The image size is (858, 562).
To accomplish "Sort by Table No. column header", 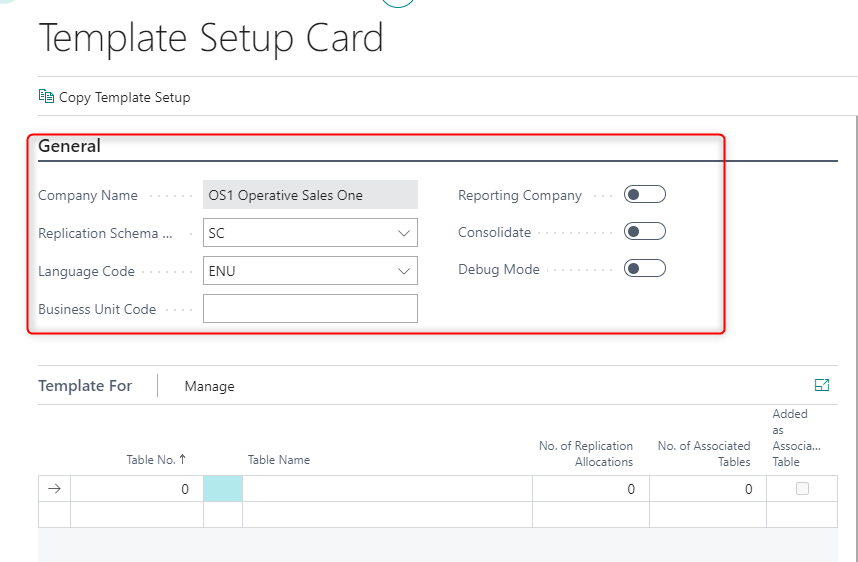I will tap(156, 460).
